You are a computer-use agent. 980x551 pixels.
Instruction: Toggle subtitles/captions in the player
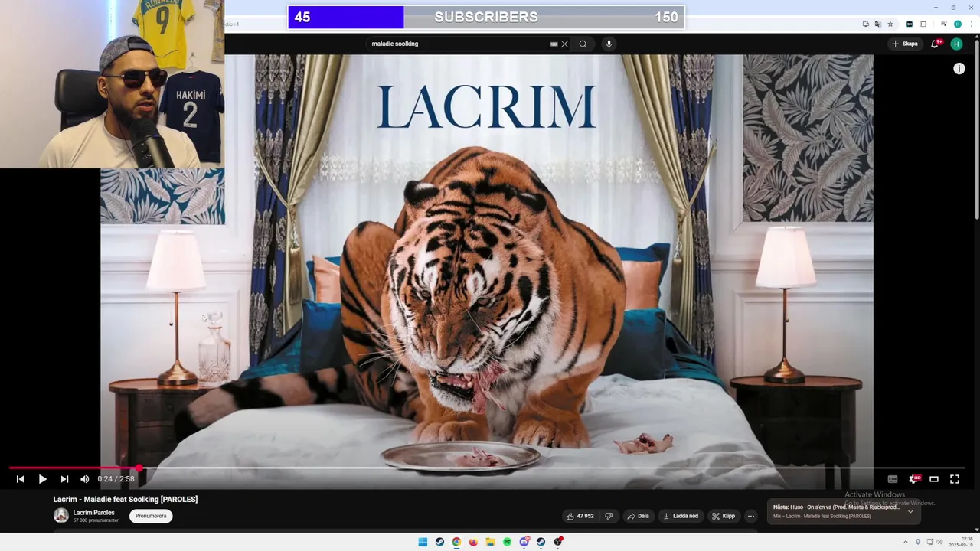click(892, 479)
